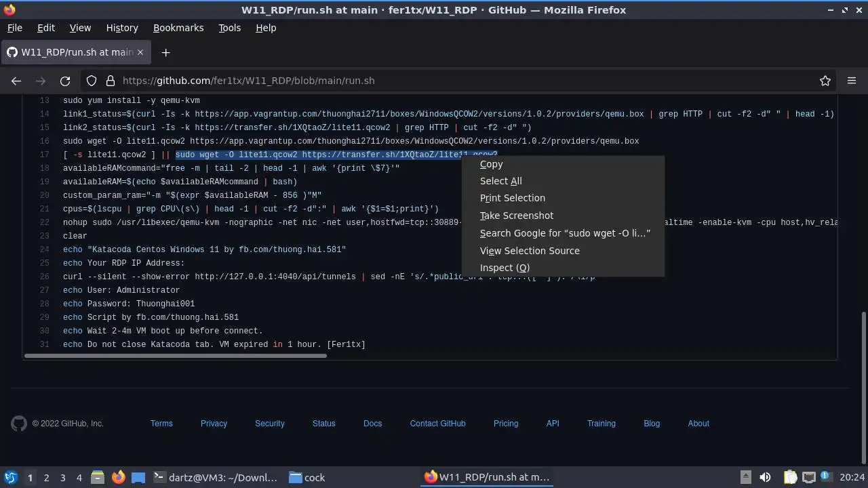
Task: Open a new tab with plus icon
Action: tap(165, 52)
